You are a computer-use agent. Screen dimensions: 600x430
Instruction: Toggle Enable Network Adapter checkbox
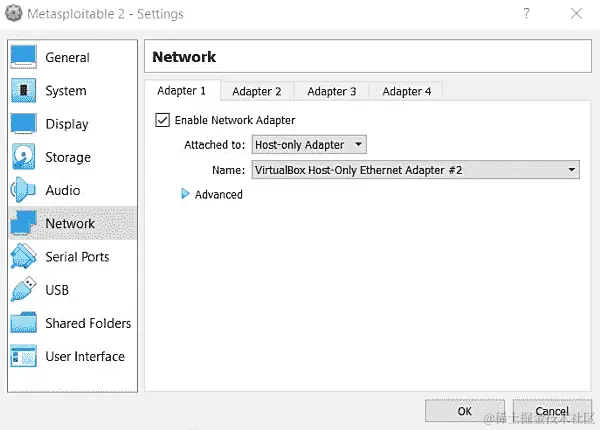pos(162,120)
